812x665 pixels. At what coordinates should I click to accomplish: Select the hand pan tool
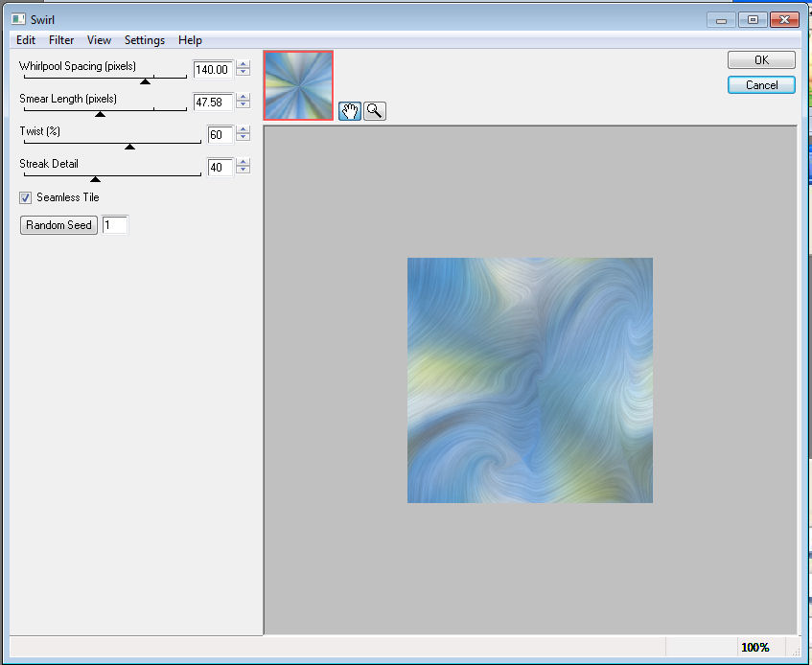pos(350,110)
